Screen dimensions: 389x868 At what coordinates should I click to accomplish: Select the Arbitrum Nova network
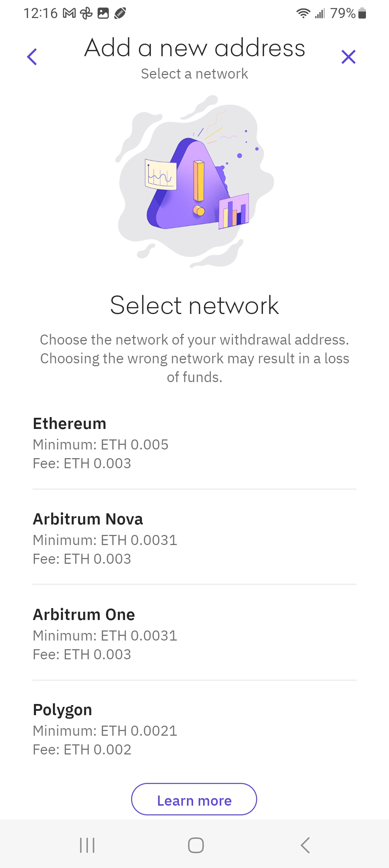click(x=194, y=538)
